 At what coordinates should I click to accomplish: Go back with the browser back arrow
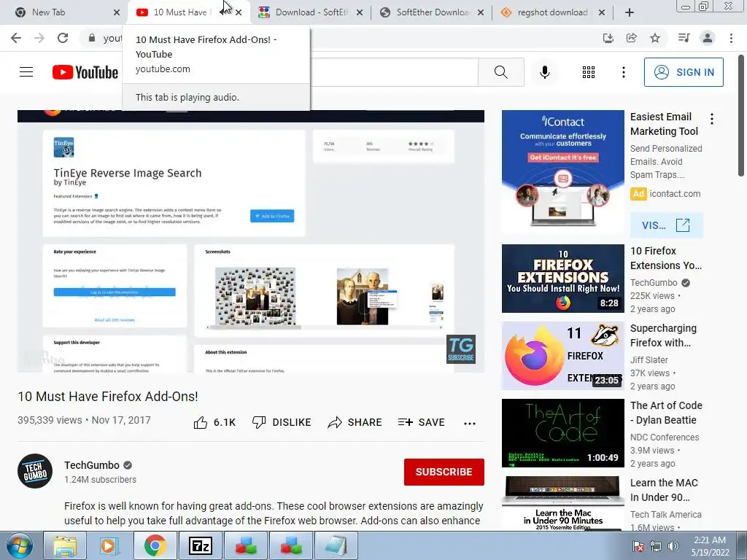click(16, 38)
